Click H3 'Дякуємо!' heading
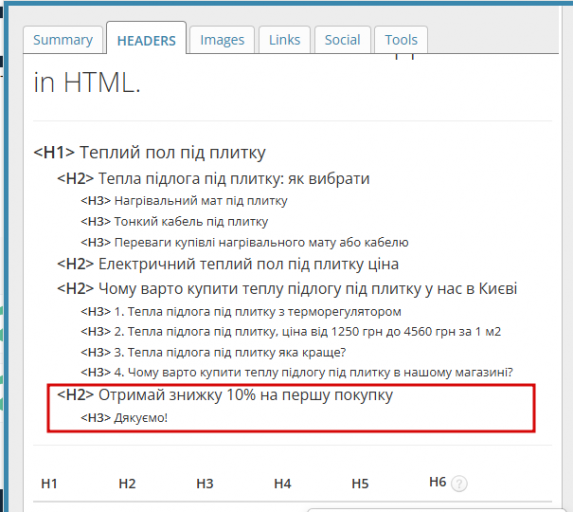The width and height of the screenshot is (573, 512). (x=124, y=417)
